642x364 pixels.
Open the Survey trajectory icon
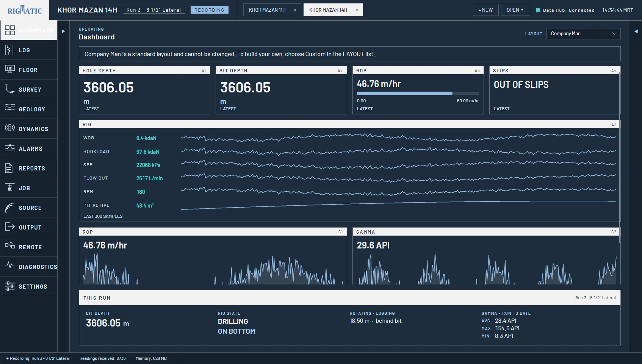click(x=9, y=89)
